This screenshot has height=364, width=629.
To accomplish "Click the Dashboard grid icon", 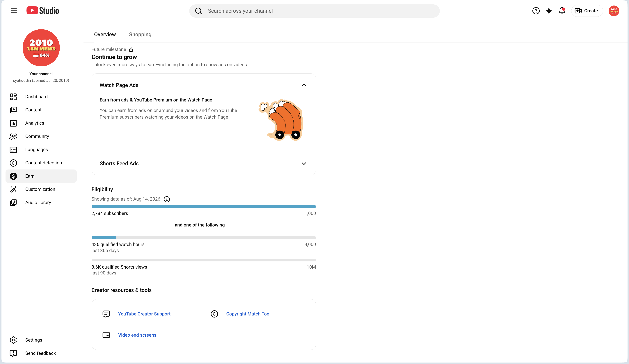I will pyautogui.click(x=13, y=97).
